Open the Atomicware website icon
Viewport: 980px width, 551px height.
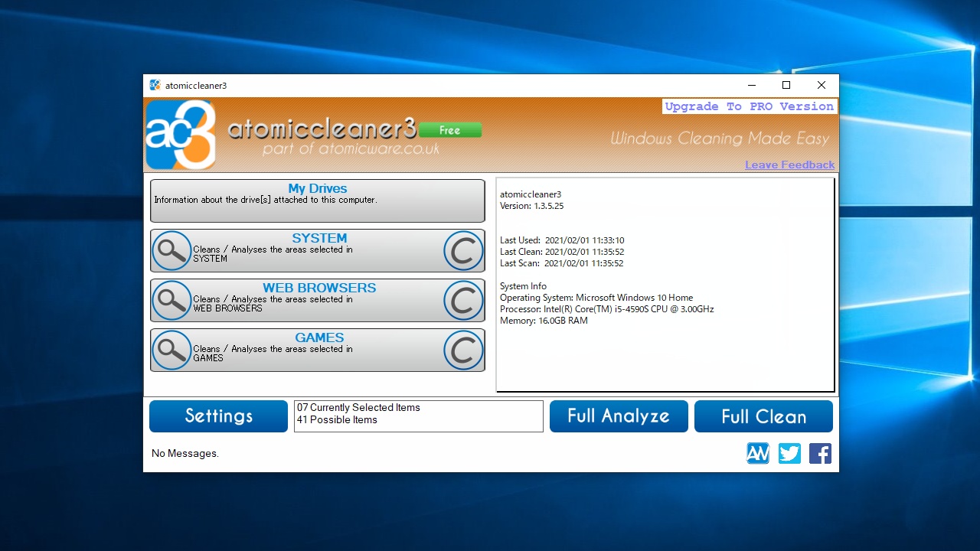click(758, 454)
